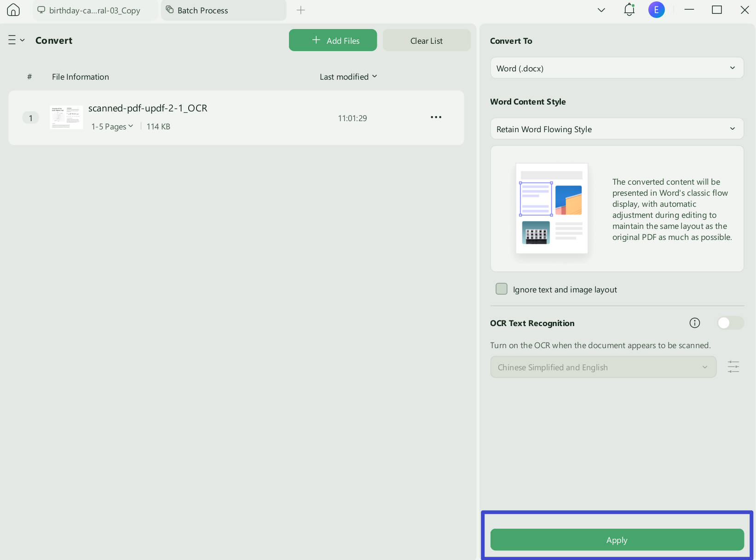Check Ignore text and image layout

tap(502, 289)
